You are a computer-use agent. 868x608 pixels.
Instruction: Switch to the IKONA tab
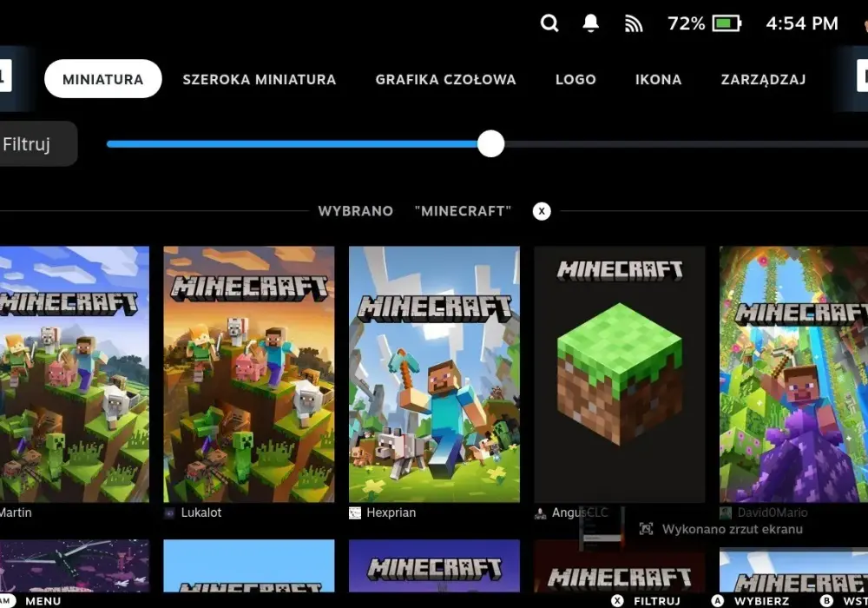point(658,79)
